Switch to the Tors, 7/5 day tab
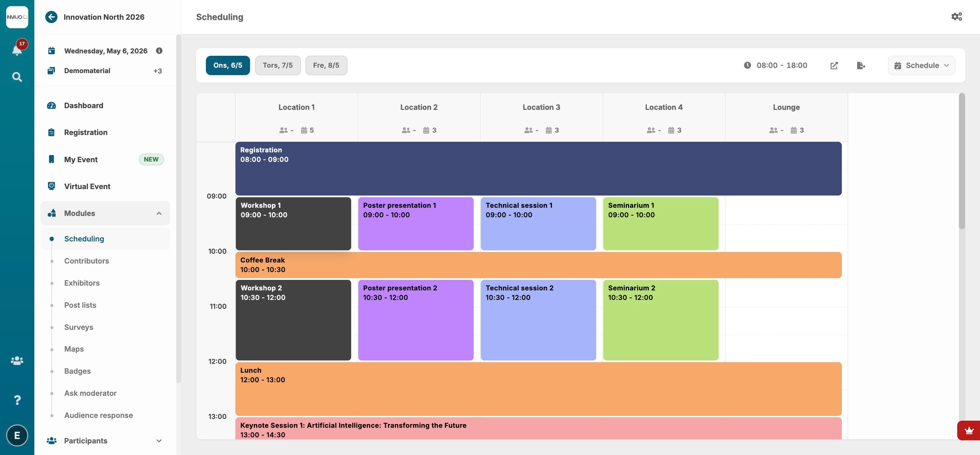Image resolution: width=980 pixels, height=455 pixels. pyautogui.click(x=278, y=65)
